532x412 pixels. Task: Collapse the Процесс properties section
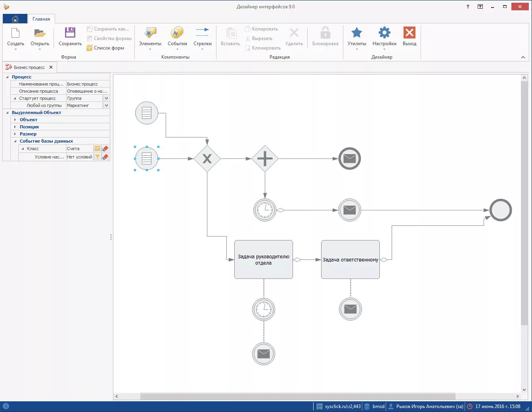[7, 77]
